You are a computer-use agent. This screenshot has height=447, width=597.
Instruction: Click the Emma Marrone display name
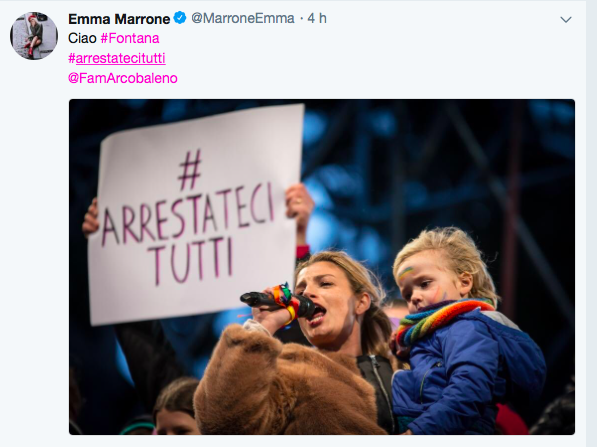pyautogui.click(x=119, y=19)
